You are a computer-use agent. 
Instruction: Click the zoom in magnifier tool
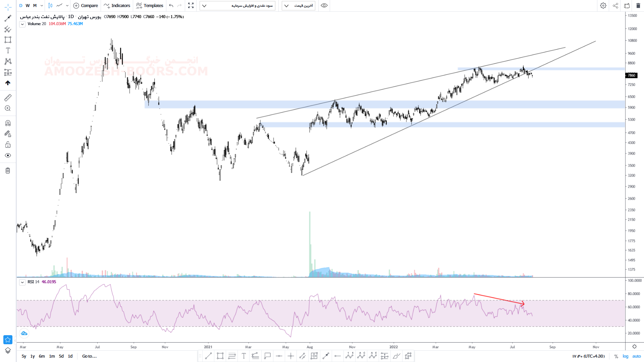point(8,109)
